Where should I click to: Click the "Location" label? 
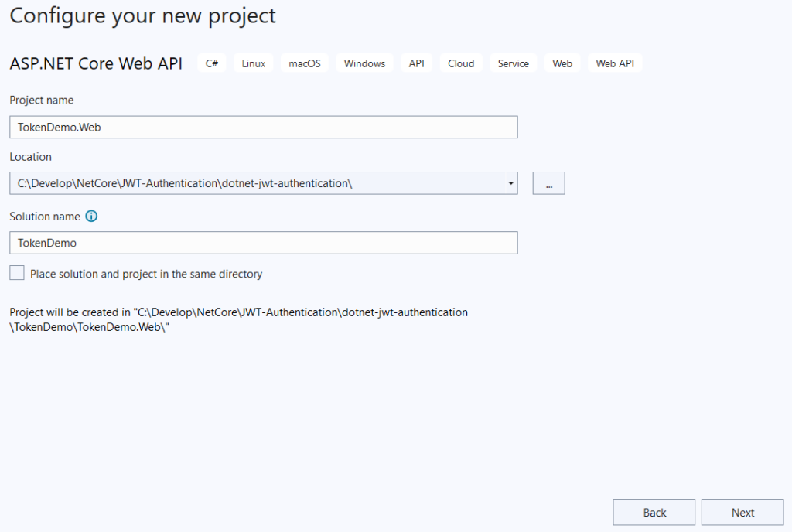click(30, 156)
